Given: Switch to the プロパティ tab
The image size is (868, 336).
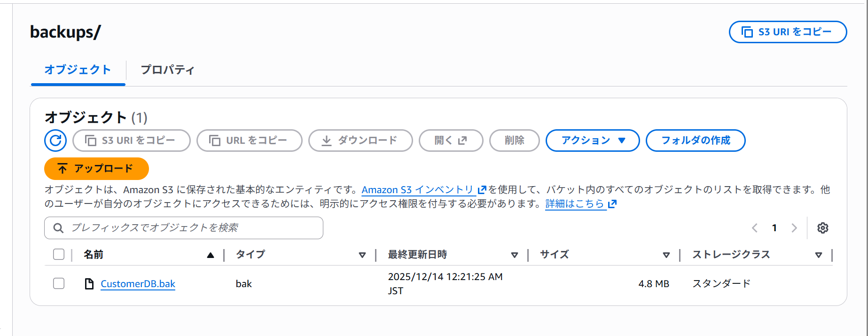Looking at the screenshot, I should (x=167, y=70).
